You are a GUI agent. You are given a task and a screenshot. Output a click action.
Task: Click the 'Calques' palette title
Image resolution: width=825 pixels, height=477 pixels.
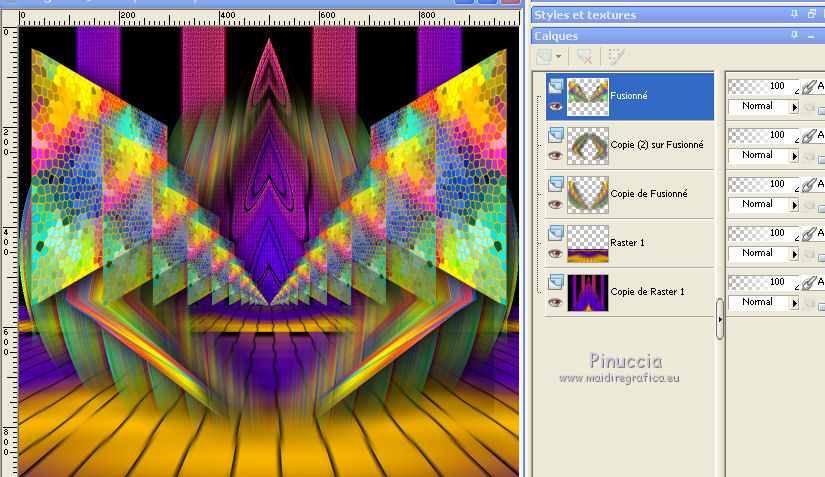pyautogui.click(x=556, y=36)
